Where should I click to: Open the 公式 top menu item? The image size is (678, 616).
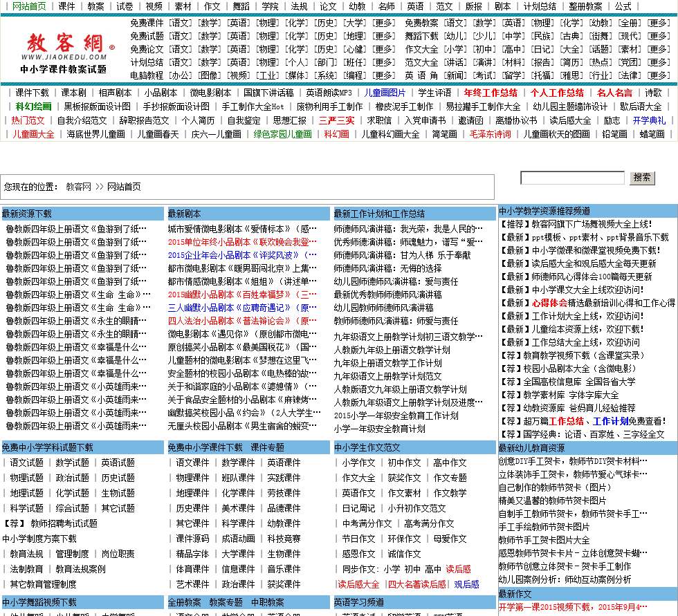(623, 6)
